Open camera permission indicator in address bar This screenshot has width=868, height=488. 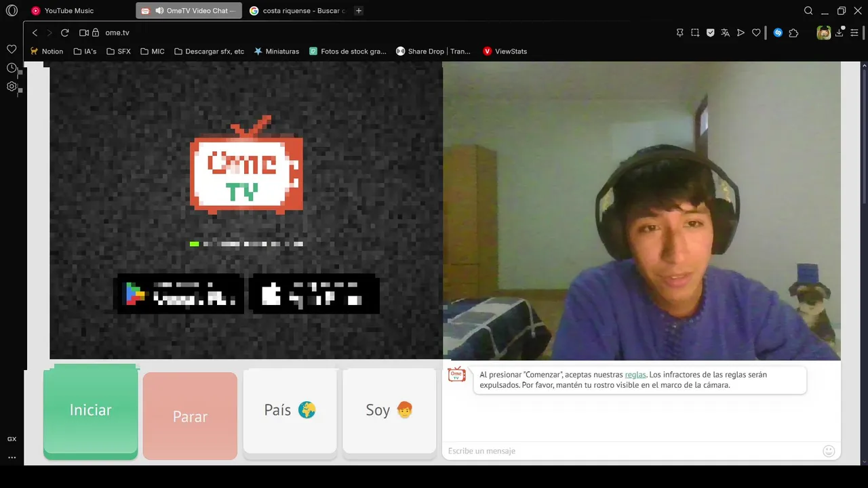[x=84, y=33]
